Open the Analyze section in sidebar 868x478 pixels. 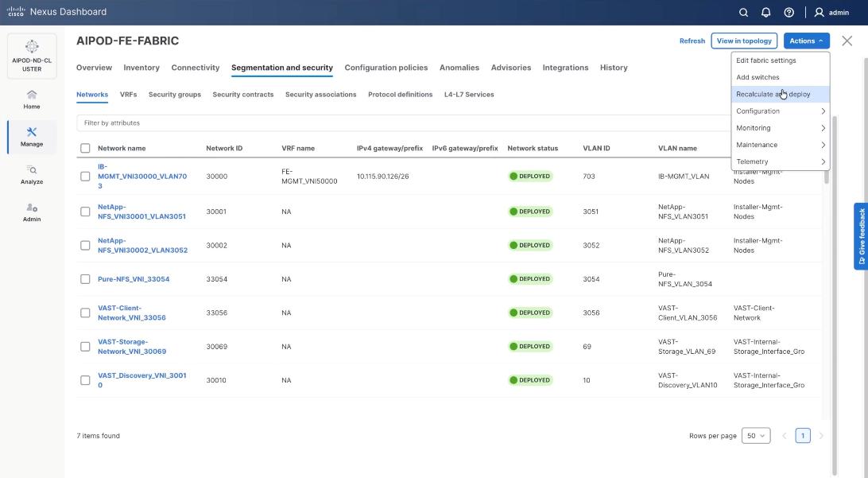pos(32,174)
